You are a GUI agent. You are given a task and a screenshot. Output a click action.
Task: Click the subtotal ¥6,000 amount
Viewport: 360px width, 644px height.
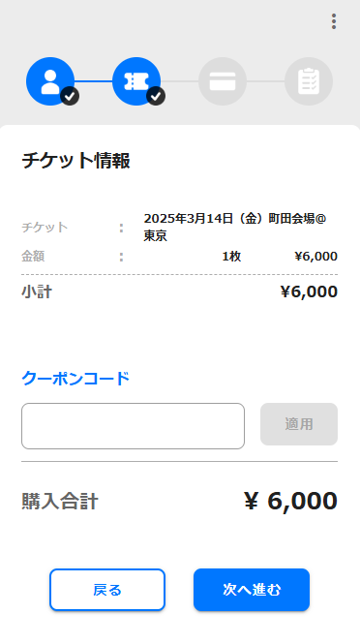point(309,292)
